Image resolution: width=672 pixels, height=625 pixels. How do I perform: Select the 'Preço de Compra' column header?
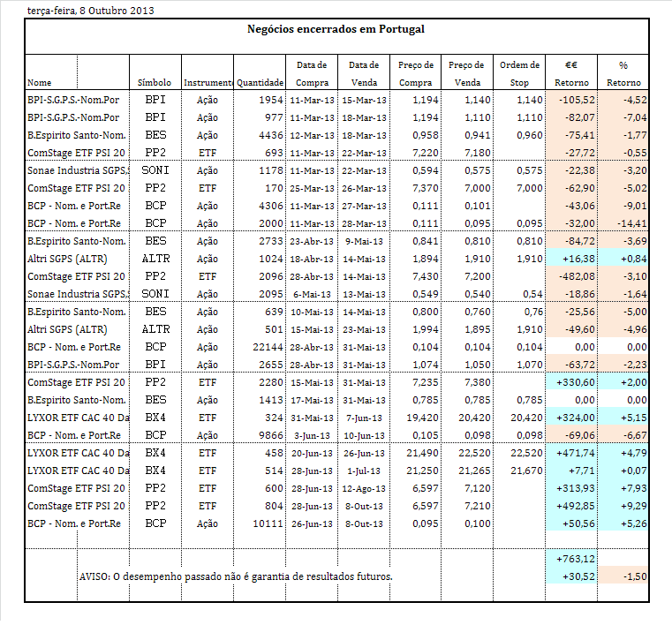pyautogui.click(x=416, y=73)
